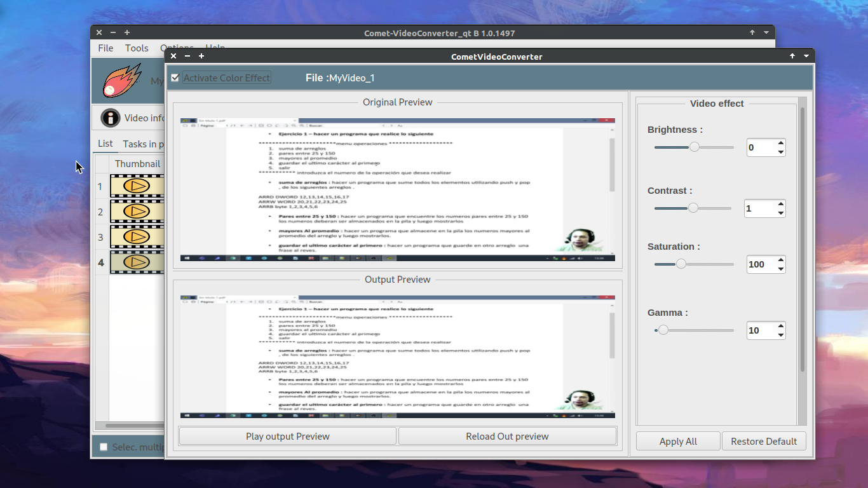Decrease Gamma value with down arrow
Image resolution: width=868 pixels, height=488 pixels.
pyautogui.click(x=781, y=335)
